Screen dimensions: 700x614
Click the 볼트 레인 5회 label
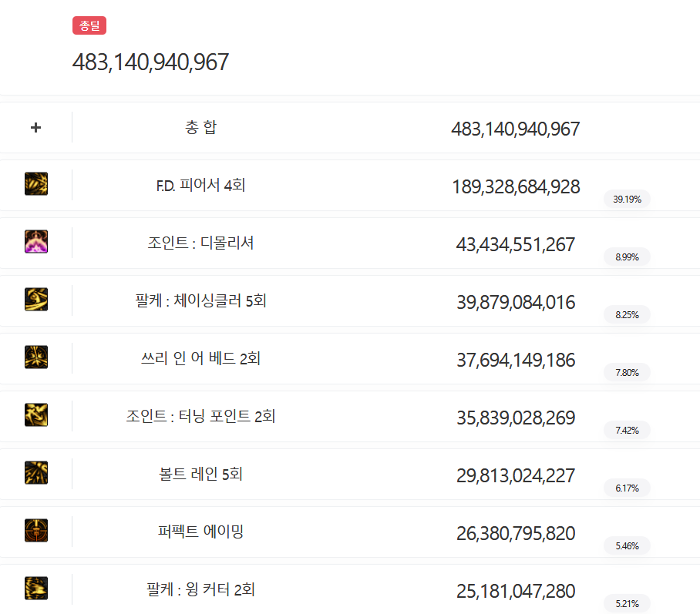[x=200, y=474]
